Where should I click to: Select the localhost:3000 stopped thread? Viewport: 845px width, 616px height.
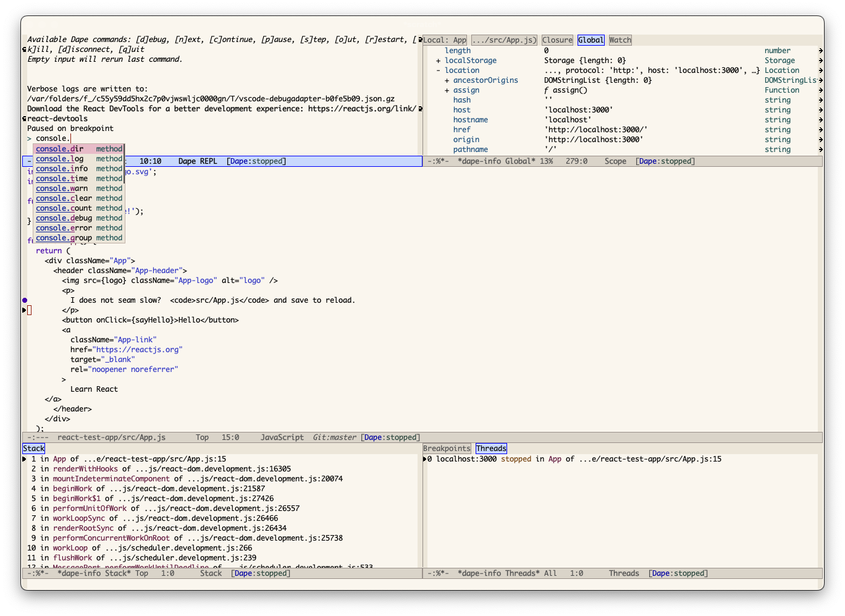click(574, 459)
